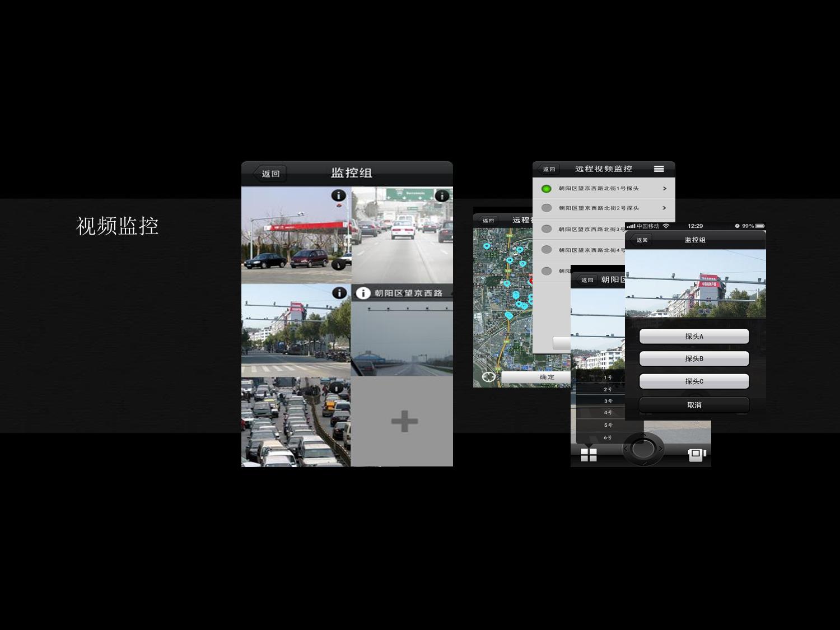This screenshot has width=840, height=630.
Task: Select 朝阳区望京西路北街1号探头 text
Action: coord(599,189)
